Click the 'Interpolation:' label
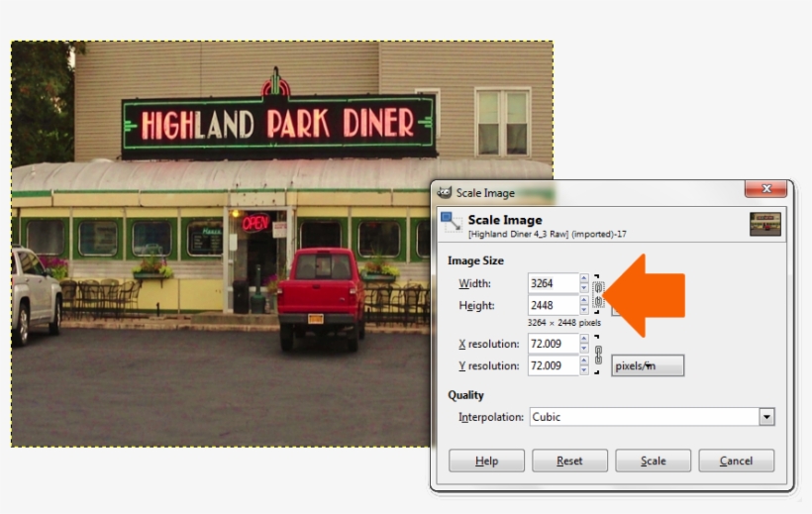The width and height of the screenshot is (812, 514). [491, 417]
